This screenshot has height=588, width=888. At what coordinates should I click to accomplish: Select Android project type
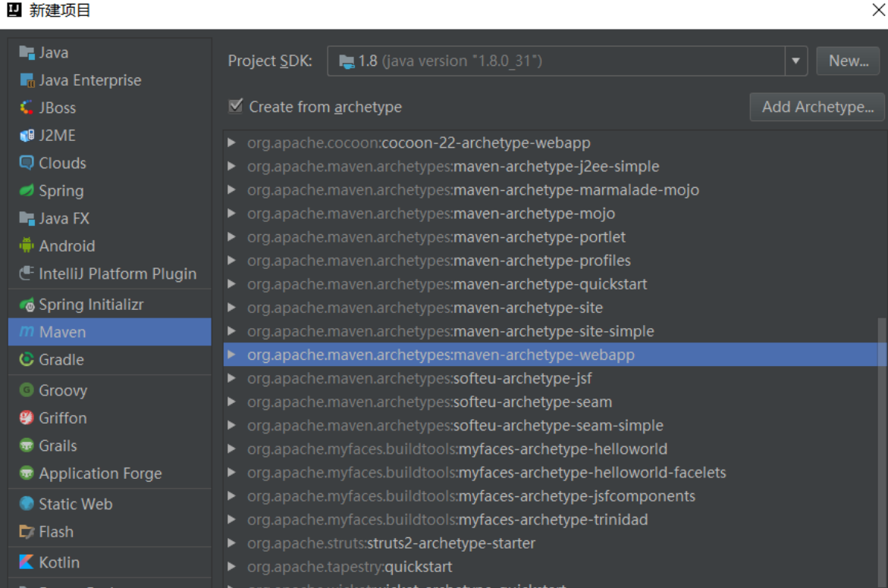(110, 246)
